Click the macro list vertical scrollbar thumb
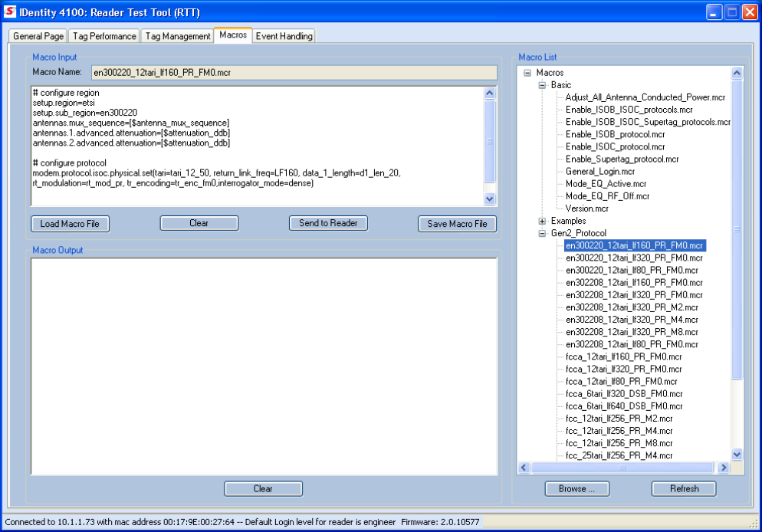 tap(737, 229)
